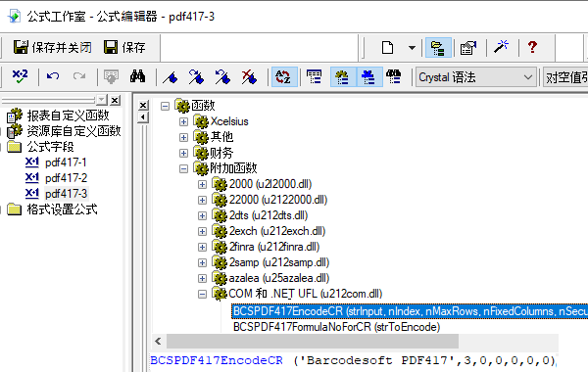Jump to the previous bookmark

tap(222, 77)
